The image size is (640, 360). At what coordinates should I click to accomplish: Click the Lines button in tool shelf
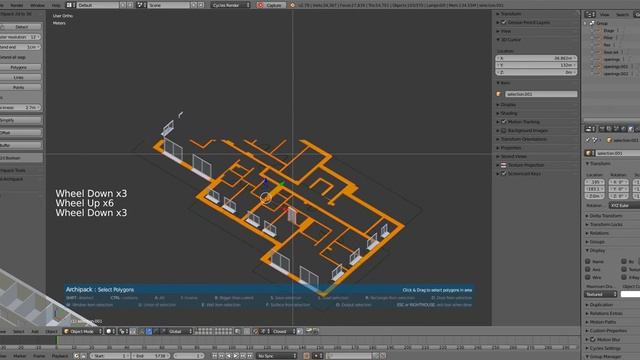pos(19,77)
